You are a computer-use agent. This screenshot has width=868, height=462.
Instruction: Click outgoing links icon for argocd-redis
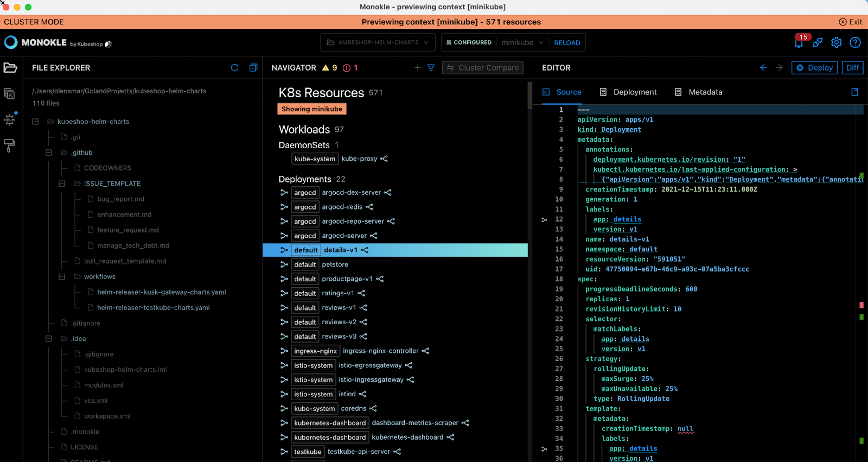tap(369, 207)
